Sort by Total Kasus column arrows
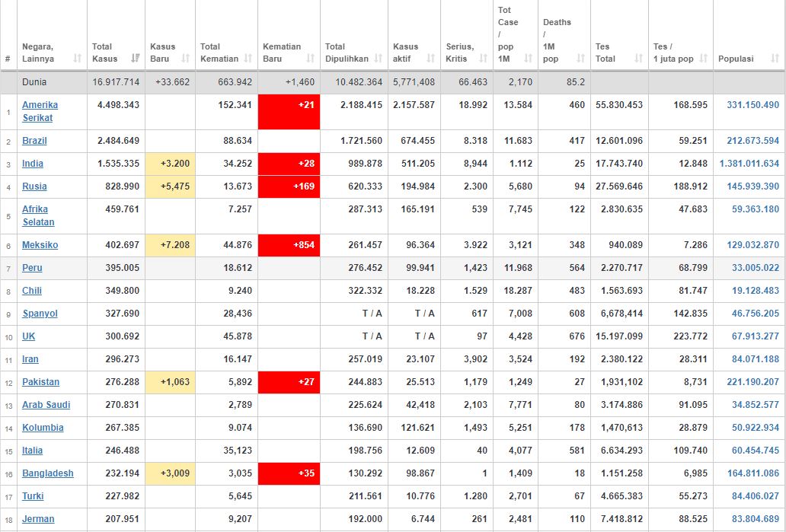 136,59
